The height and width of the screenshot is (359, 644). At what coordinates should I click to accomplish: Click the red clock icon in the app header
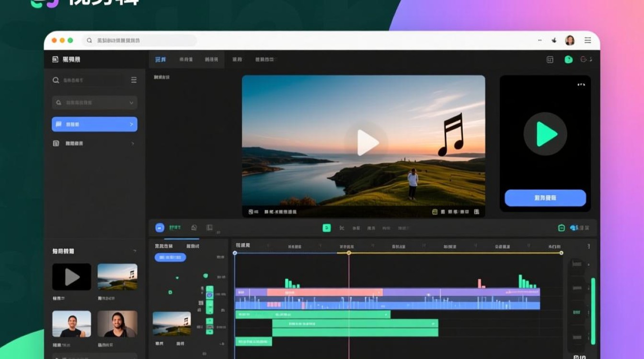[x=584, y=59]
